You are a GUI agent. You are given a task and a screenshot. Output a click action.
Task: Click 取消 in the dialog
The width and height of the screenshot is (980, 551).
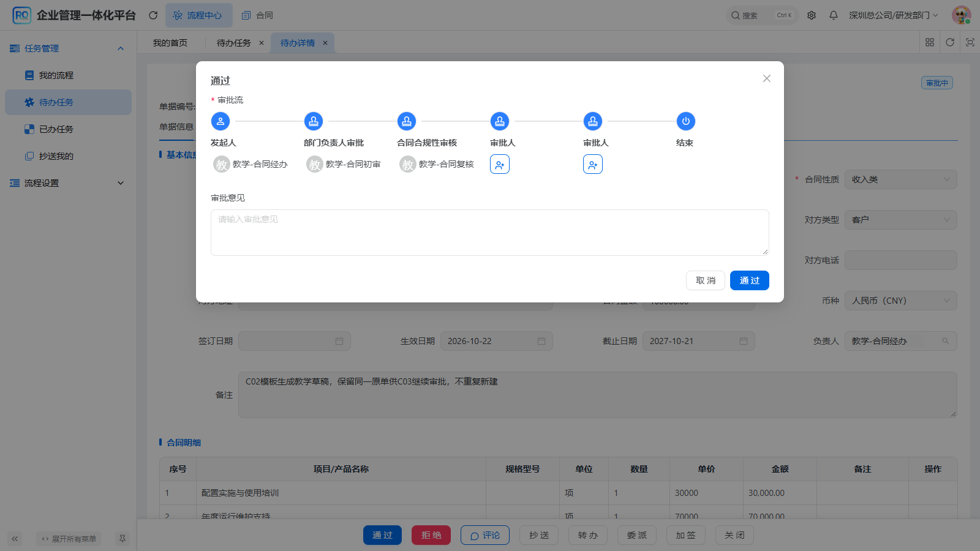(x=706, y=280)
